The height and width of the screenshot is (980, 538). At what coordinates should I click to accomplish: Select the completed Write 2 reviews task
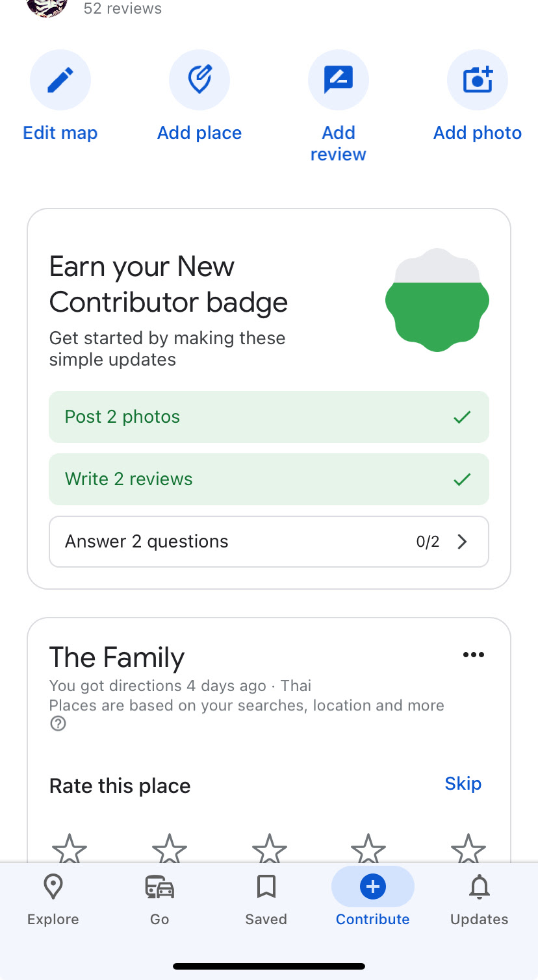pos(269,479)
